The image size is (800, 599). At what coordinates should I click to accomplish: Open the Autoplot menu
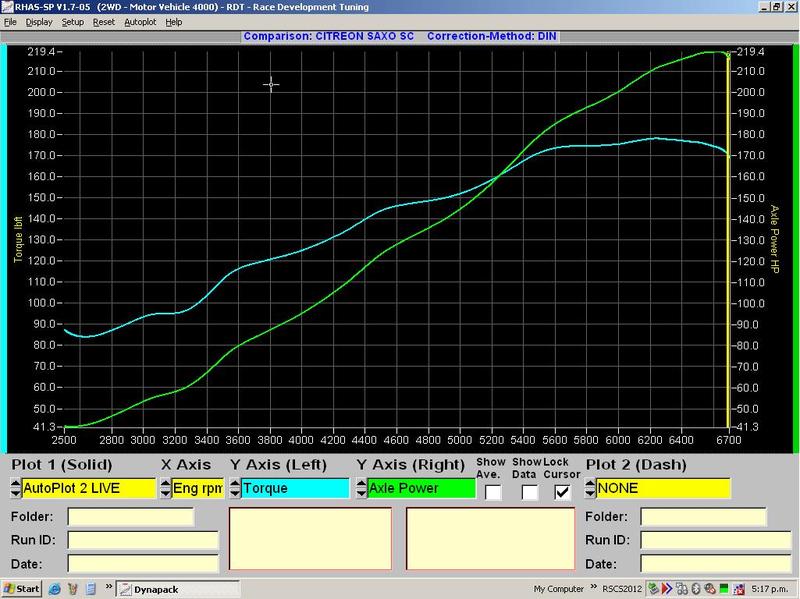pos(140,21)
